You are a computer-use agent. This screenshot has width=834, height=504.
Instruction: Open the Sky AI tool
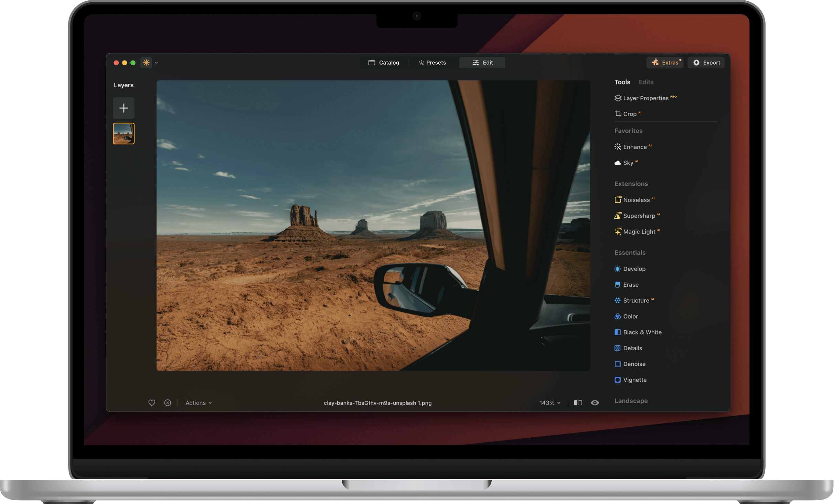[629, 163]
